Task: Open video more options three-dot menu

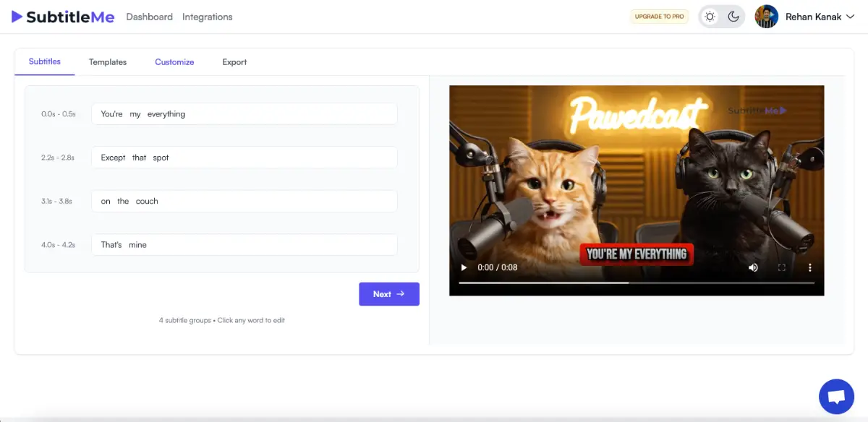Action: click(x=809, y=267)
